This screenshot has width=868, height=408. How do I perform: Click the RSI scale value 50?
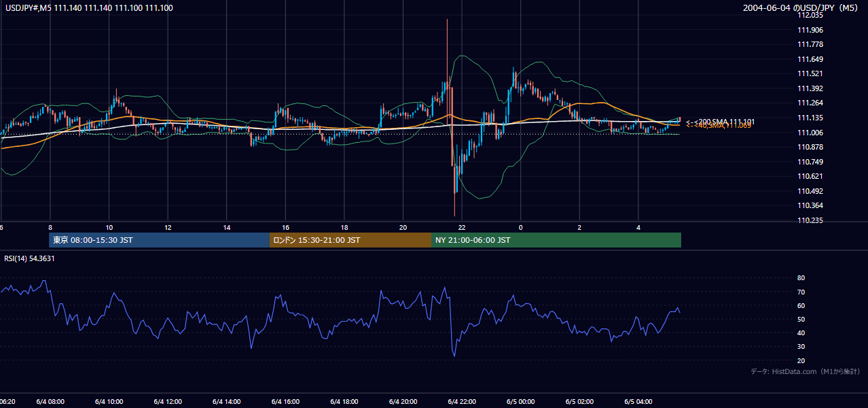click(x=801, y=319)
